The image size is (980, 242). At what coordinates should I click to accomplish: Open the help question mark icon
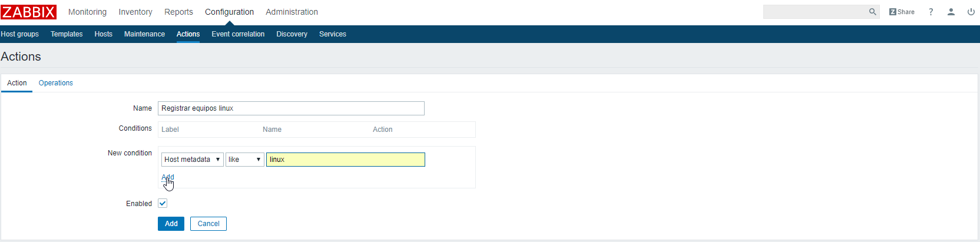931,12
